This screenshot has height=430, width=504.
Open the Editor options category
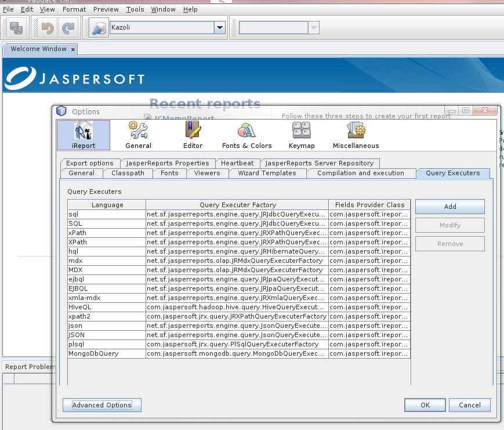[193, 135]
